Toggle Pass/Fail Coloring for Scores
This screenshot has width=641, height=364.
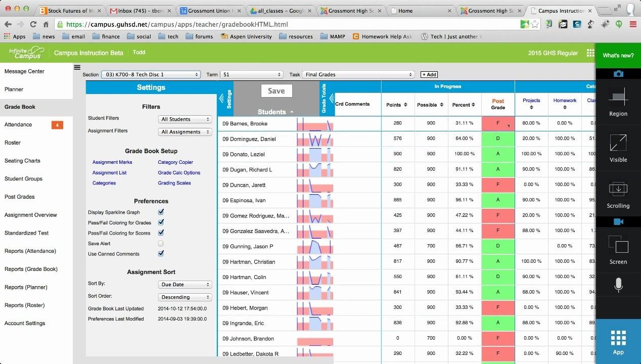pyautogui.click(x=161, y=233)
